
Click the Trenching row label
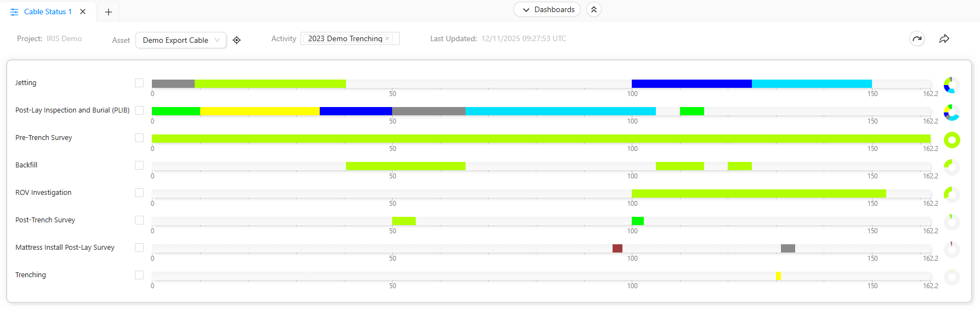tap(31, 275)
